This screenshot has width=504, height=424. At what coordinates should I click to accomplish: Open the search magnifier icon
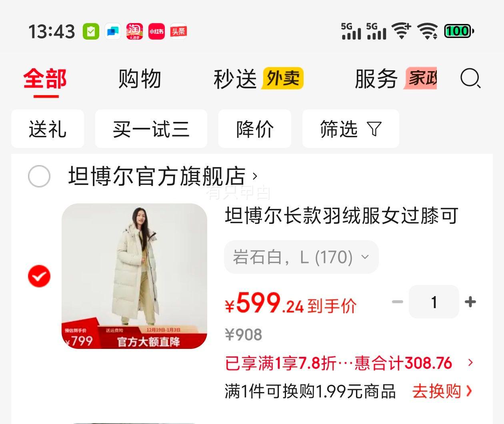pyautogui.click(x=470, y=78)
